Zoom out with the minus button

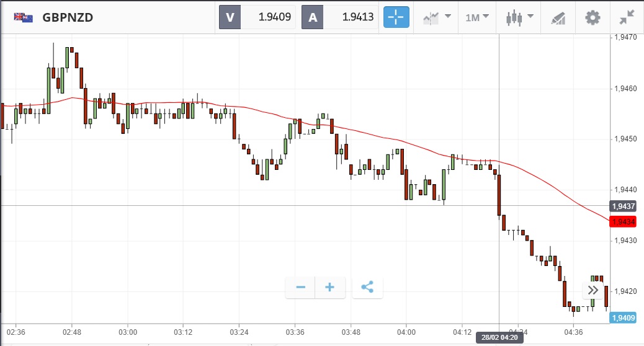pyautogui.click(x=301, y=287)
